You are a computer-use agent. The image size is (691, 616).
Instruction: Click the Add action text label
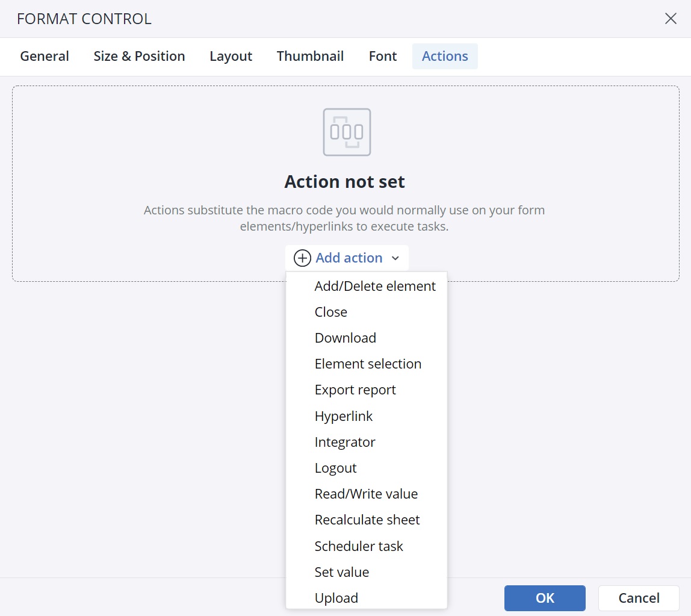coord(349,258)
